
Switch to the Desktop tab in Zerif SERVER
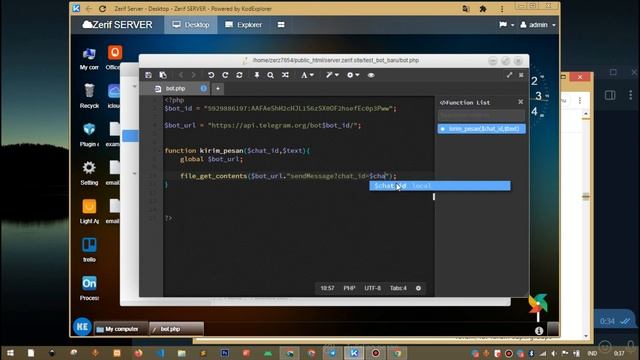point(191,25)
